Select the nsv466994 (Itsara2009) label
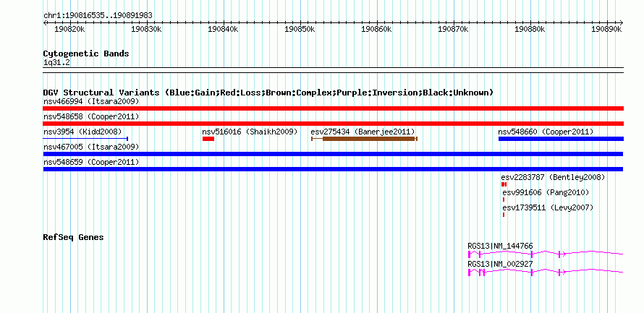The height and width of the screenshot is (313, 644). (x=91, y=101)
